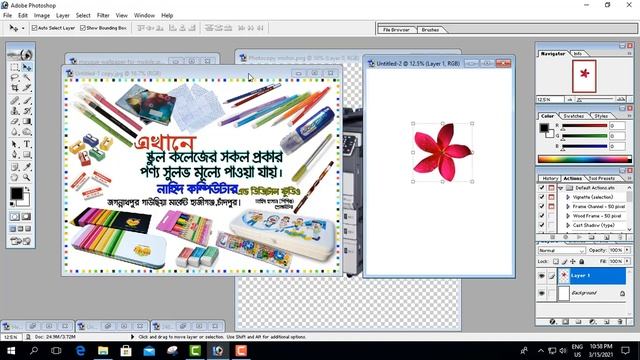640x360 pixels.
Task: Open the Image menu
Action: point(42,16)
